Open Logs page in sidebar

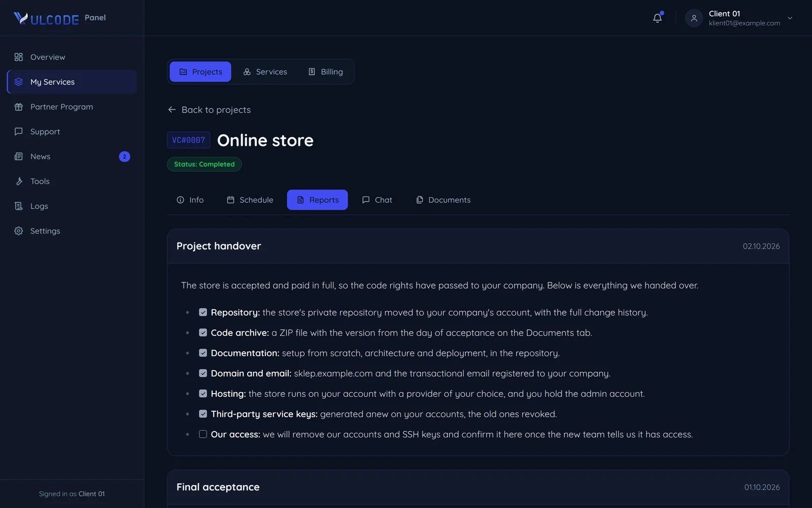click(x=72, y=206)
